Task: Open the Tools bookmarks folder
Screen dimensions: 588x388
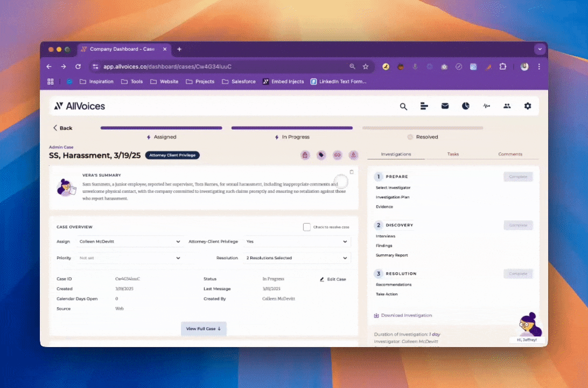Action: point(131,81)
